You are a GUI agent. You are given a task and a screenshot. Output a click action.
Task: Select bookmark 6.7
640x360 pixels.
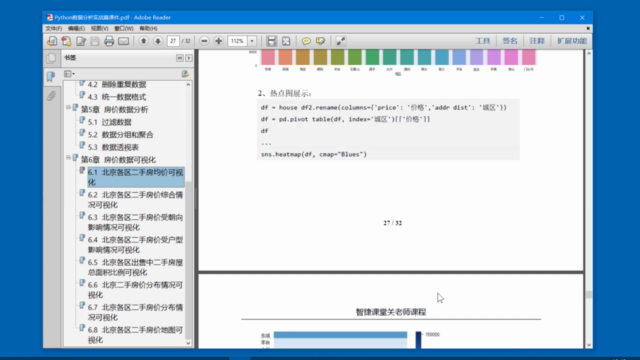pyautogui.click(x=136, y=312)
